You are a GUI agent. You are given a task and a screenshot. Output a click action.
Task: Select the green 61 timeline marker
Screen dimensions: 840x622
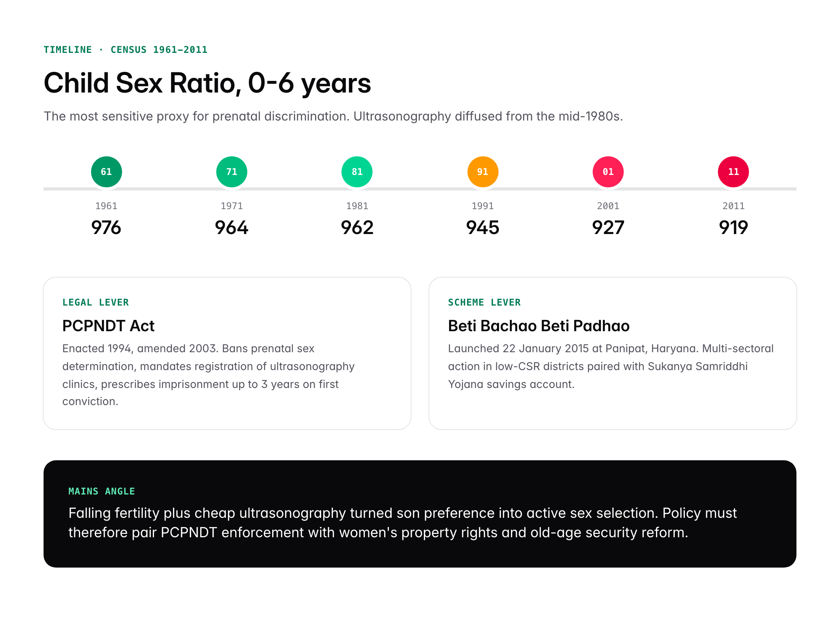click(x=106, y=171)
